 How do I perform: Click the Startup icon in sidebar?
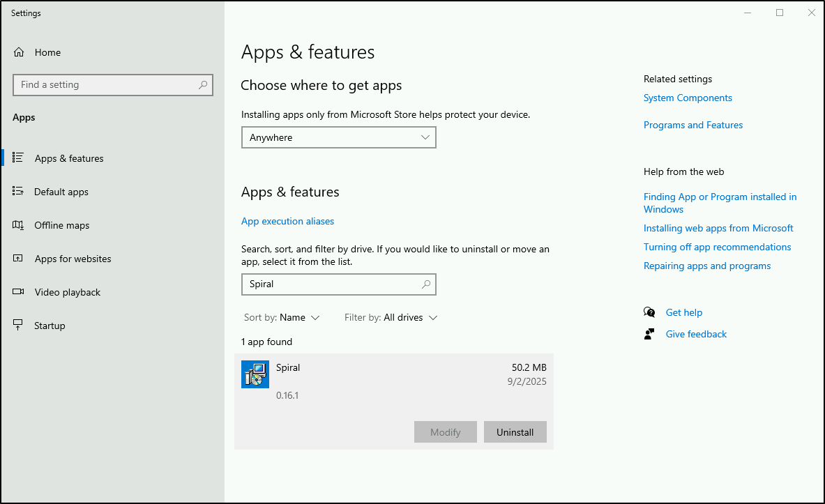18,325
